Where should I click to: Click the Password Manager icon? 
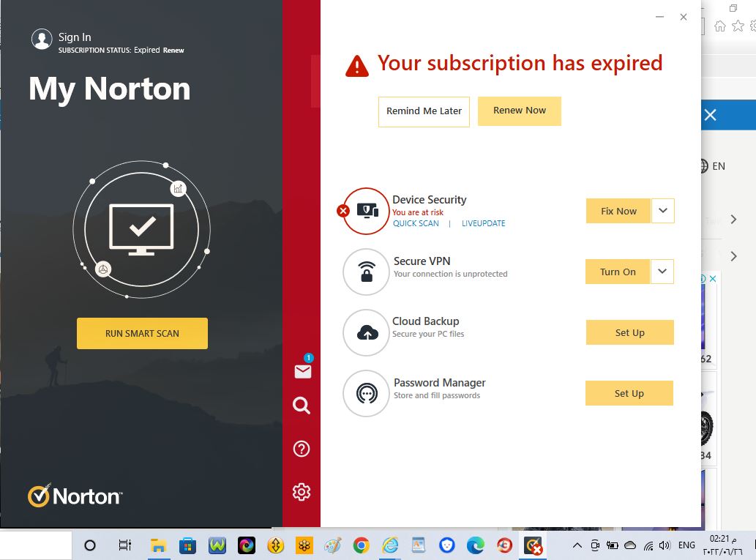367,394
